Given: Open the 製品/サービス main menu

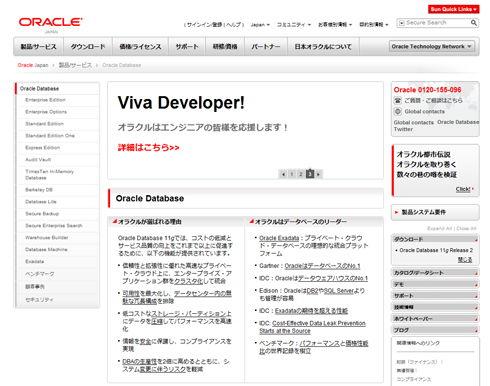Looking at the screenshot, I should click(x=38, y=47).
